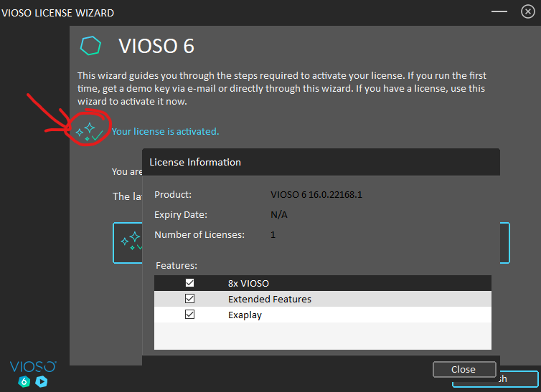Click the sparkle icon inside the outlined button
Screen dimensions: 541x392
131,241
